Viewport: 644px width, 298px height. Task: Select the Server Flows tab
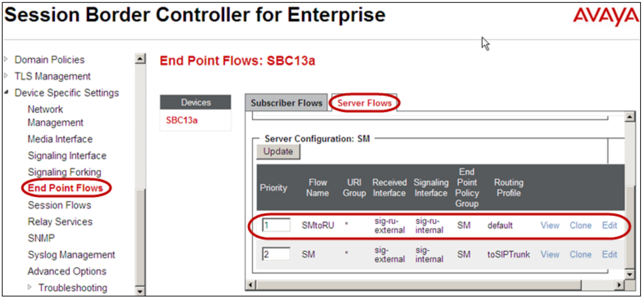(364, 103)
